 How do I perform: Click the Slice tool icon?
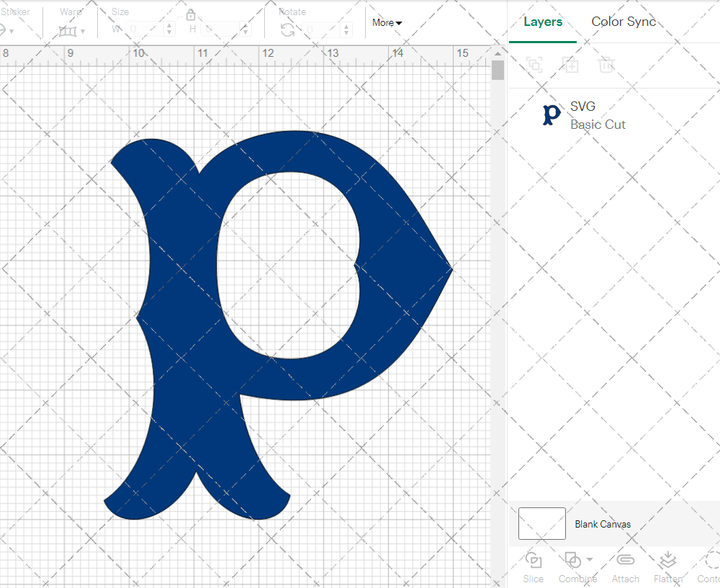(x=534, y=560)
